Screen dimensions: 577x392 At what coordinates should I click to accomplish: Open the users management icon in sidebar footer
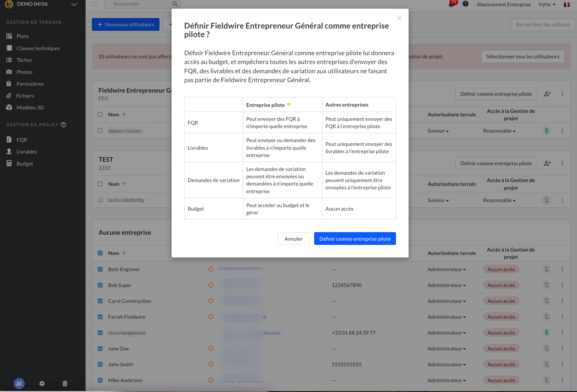coord(19,383)
